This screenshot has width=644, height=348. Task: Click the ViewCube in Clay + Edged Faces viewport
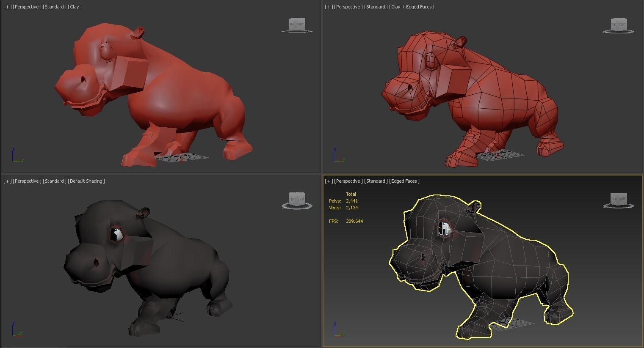pos(618,25)
